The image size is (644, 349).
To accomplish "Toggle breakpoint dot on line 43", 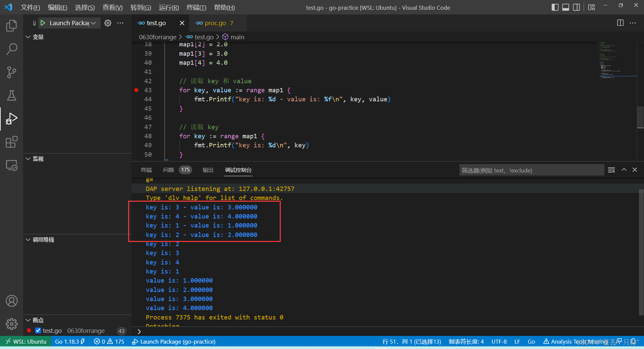I will (x=136, y=90).
